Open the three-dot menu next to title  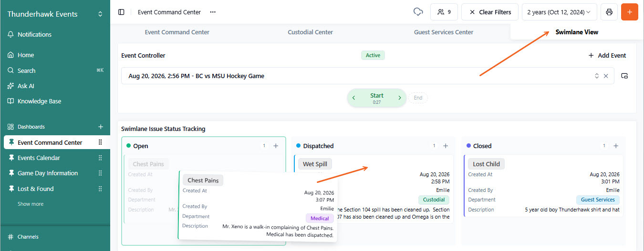tap(213, 12)
